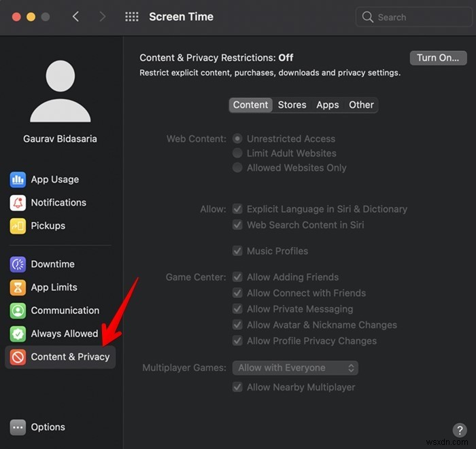The image size is (476, 449).
Task: Select Limit Adult Websites radio button
Action: tap(237, 153)
